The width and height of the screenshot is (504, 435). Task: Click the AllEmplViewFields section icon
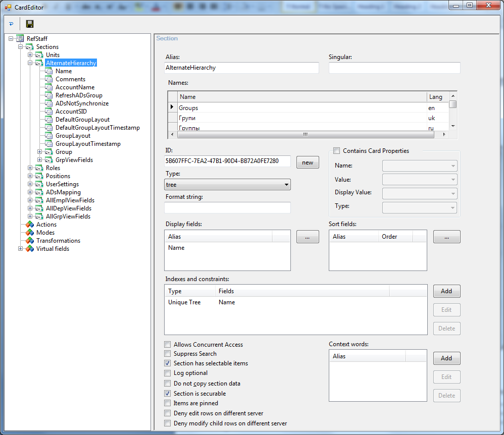(x=39, y=200)
